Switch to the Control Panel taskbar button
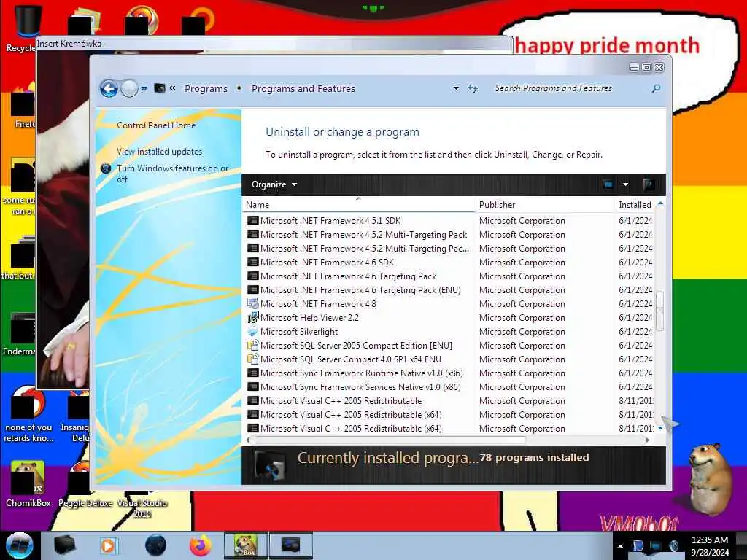 coord(290,545)
